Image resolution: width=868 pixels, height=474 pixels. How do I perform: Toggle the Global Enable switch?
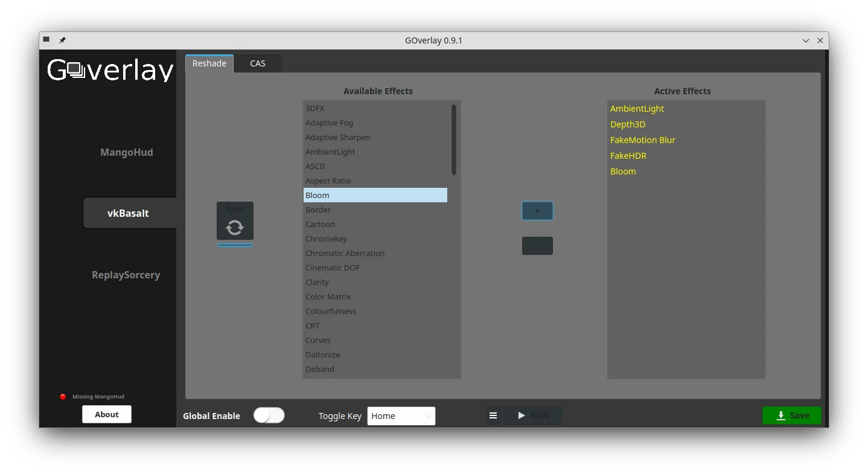click(269, 415)
